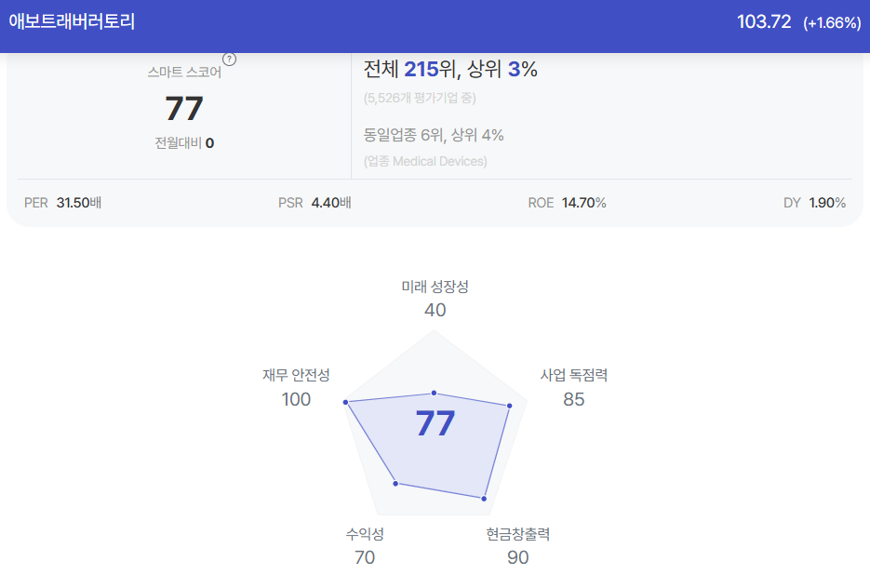Click the +1.66% price change indicator

(x=832, y=22)
